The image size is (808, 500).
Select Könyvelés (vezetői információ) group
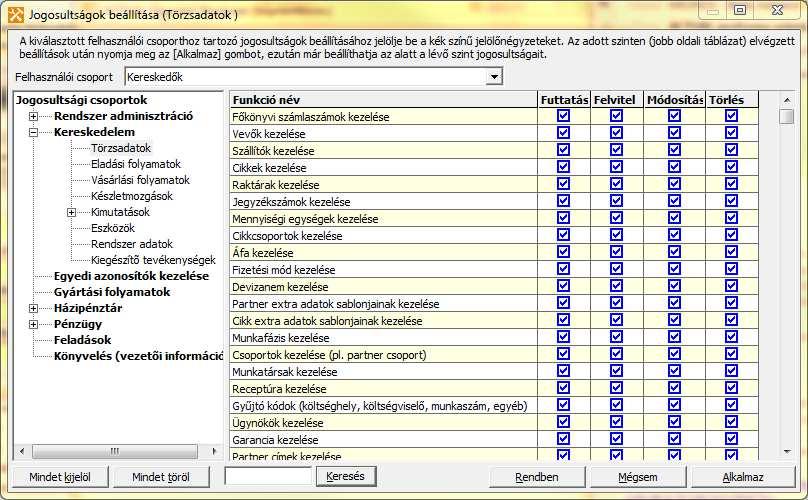pos(138,356)
